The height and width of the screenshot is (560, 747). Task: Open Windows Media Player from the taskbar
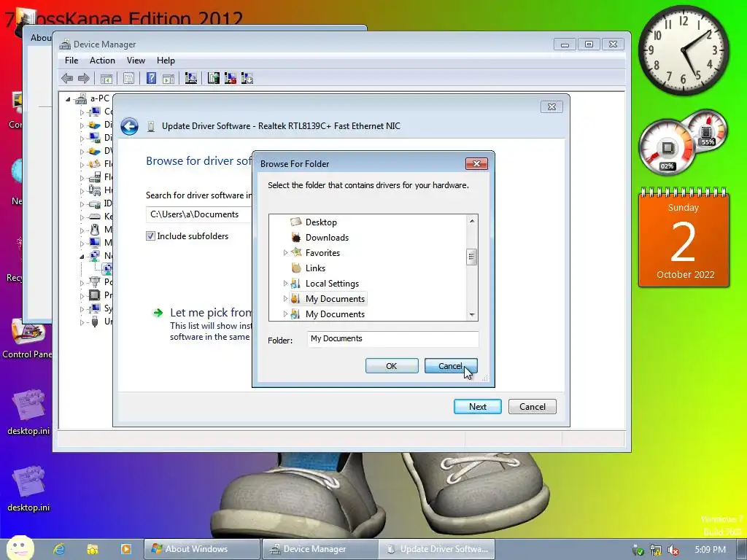[125, 549]
